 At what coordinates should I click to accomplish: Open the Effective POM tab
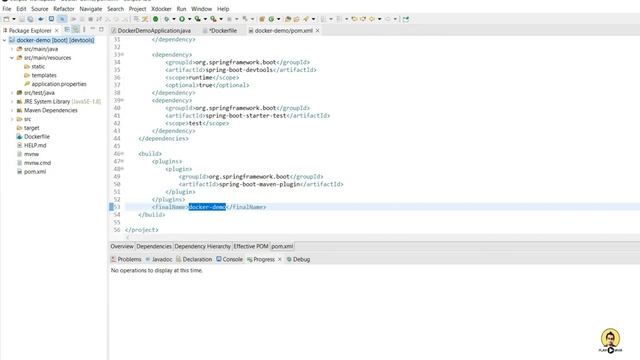251,247
